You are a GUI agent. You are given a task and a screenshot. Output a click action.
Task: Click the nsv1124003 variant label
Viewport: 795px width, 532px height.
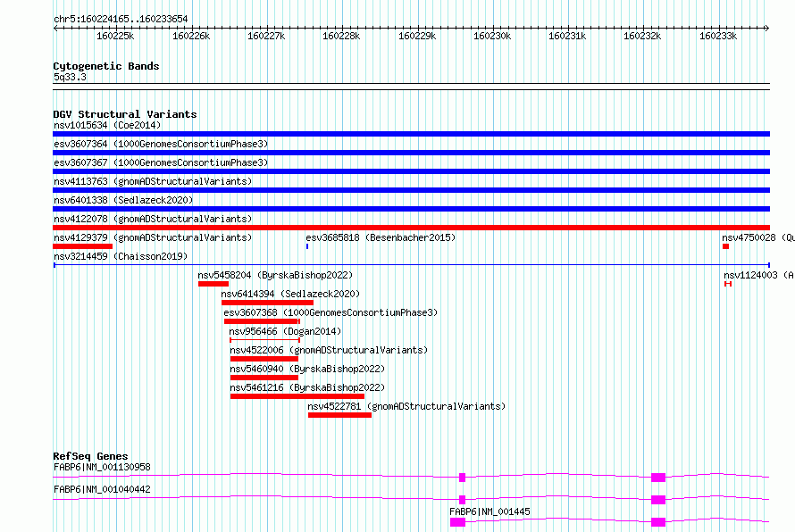pos(758,275)
